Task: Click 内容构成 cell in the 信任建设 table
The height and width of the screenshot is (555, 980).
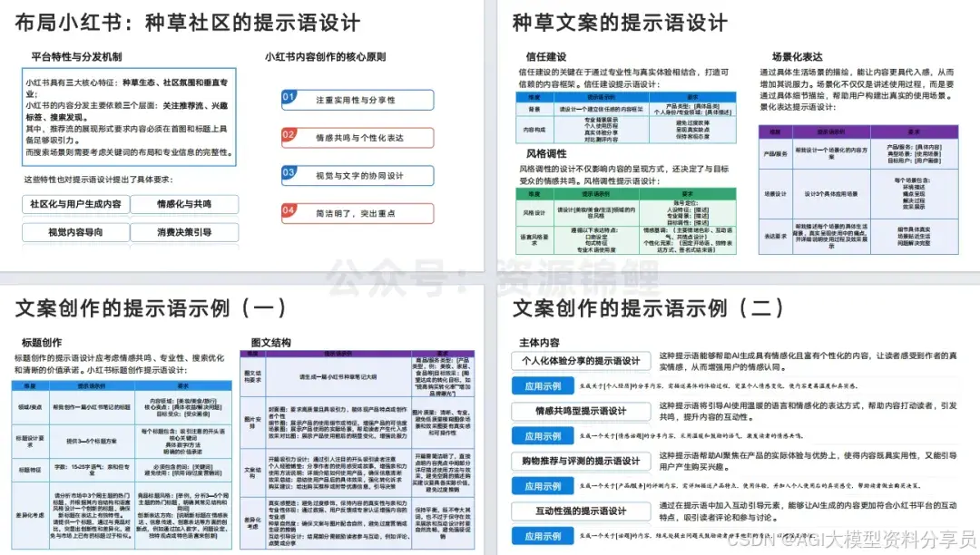Action: [534, 130]
